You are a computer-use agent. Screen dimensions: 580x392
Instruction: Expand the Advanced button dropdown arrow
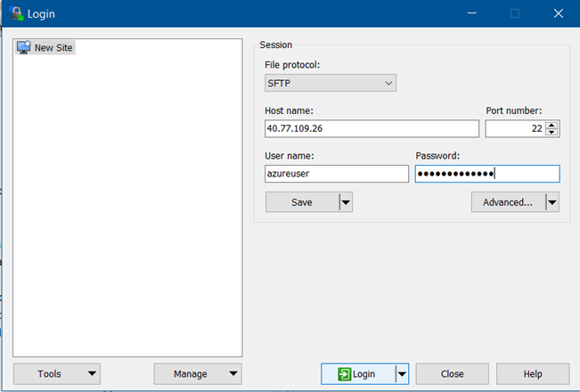[552, 202]
